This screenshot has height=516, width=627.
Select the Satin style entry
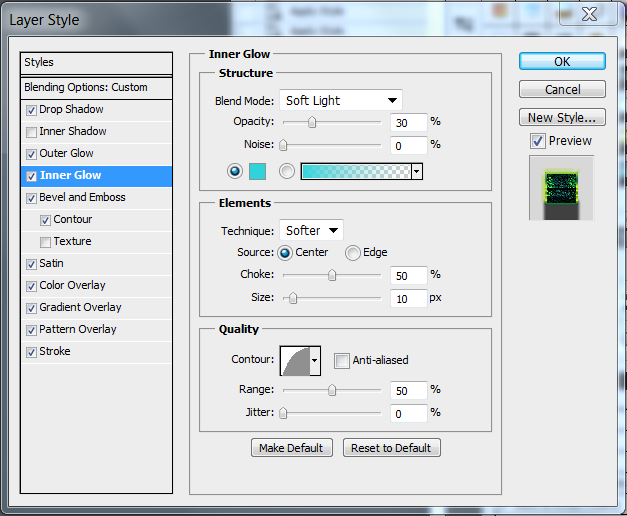[96, 264]
